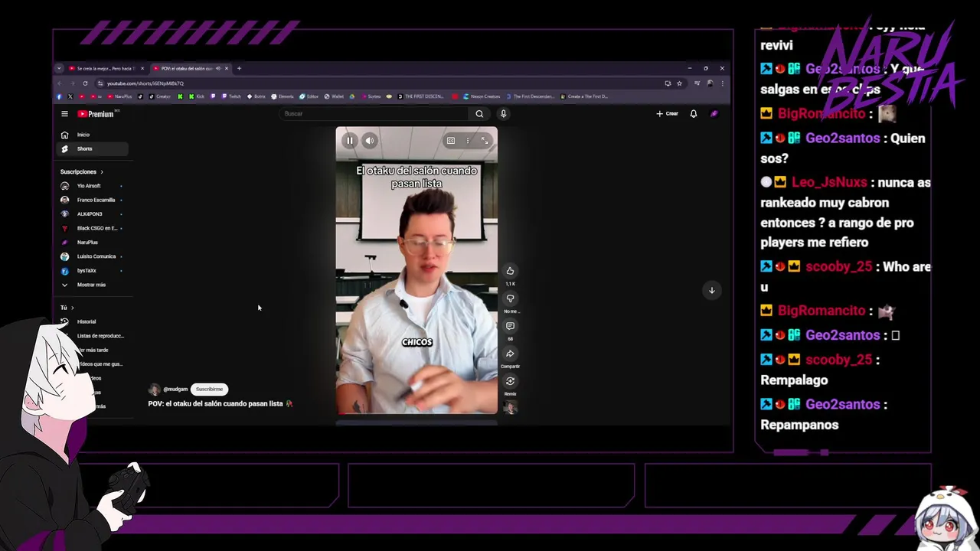Click the @mudgam channel avatar

click(155, 390)
